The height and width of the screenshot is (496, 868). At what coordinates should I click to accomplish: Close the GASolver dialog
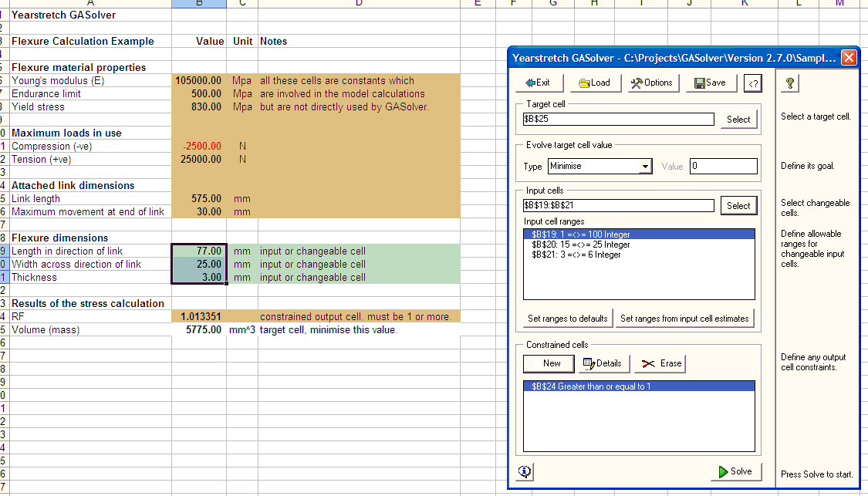click(x=849, y=58)
